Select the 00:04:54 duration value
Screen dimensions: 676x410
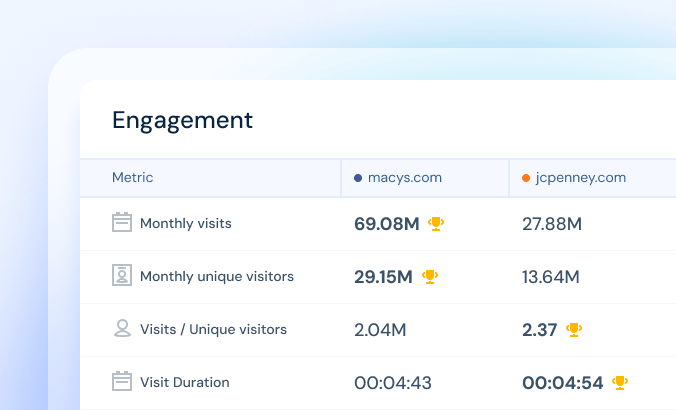pos(563,383)
